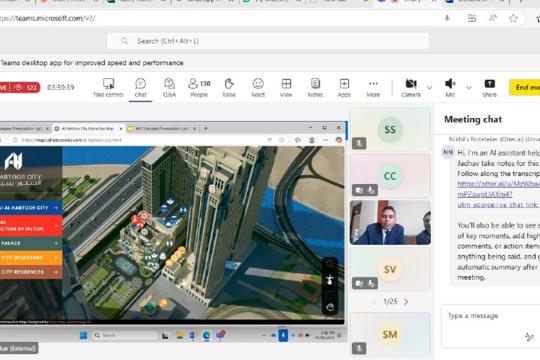Go to previous participants page arrow
This screenshot has height=360, width=540.
point(374,302)
